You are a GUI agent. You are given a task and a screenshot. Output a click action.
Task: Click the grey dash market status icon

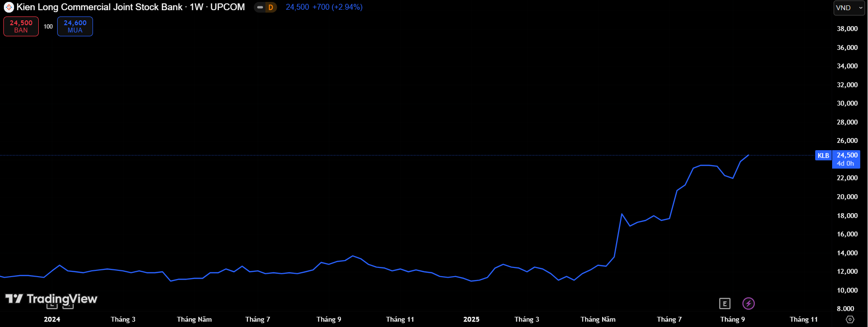pos(260,7)
